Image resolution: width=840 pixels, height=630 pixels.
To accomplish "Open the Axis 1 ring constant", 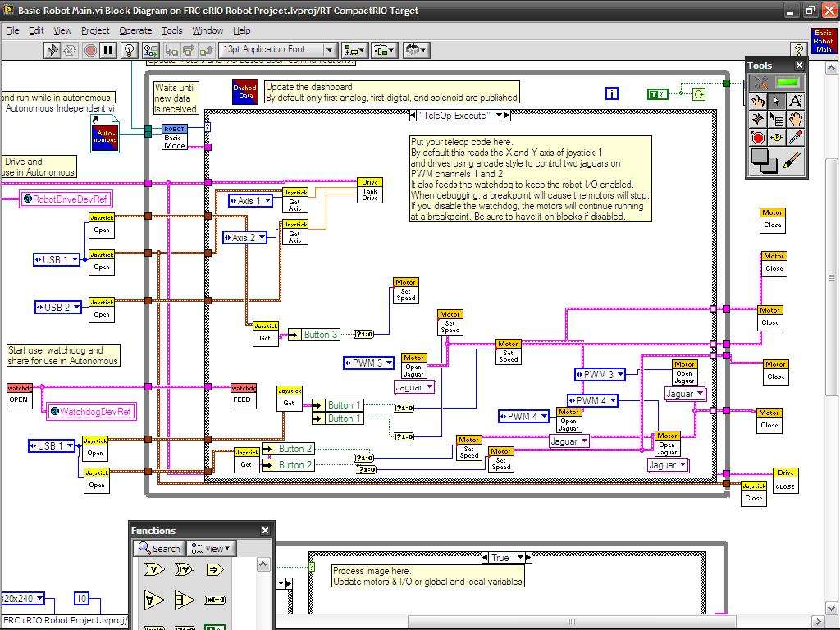I will (251, 201).
